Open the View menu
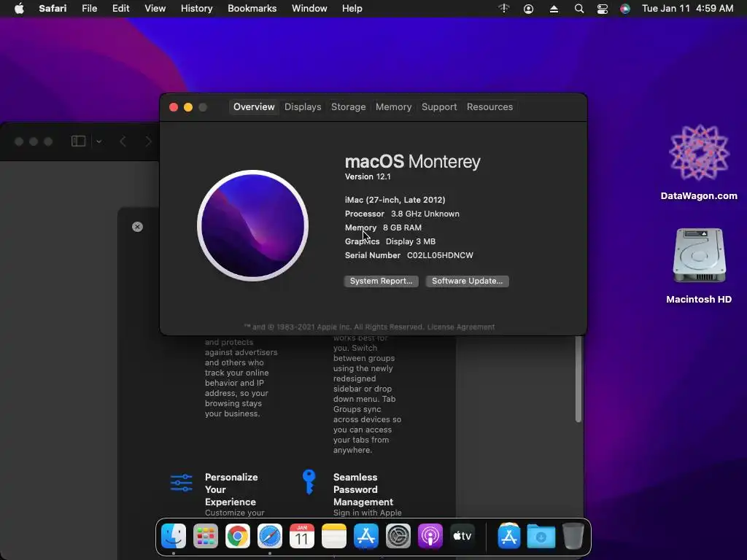Viewport: 747px width, 560px height. coord(155,9)
